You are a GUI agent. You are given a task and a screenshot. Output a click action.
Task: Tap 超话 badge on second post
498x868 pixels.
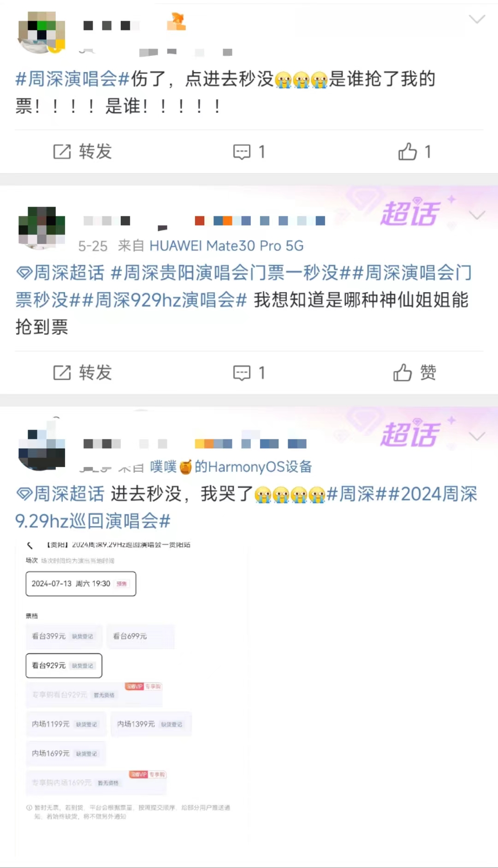click(410, 214)
